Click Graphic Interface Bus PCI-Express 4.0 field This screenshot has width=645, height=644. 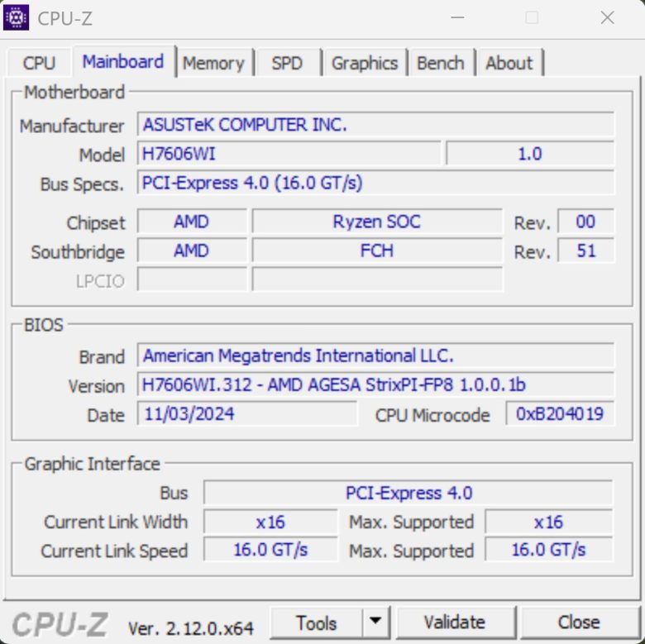pos(408,493)
